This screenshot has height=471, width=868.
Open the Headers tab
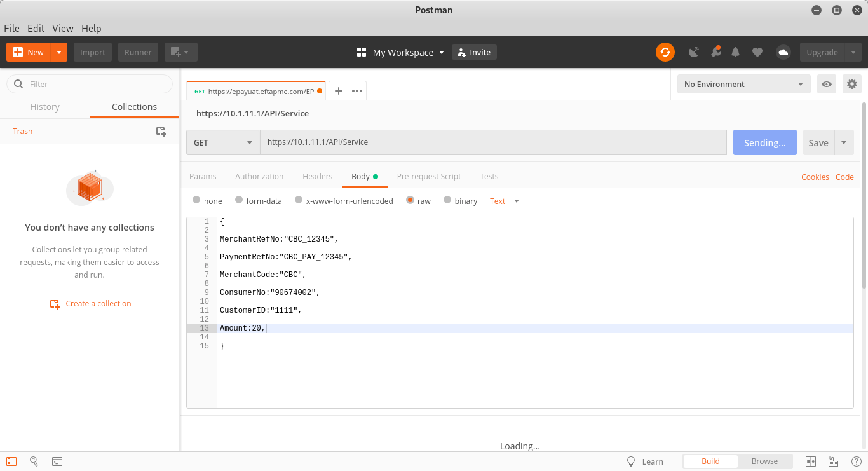coord(317,176)
